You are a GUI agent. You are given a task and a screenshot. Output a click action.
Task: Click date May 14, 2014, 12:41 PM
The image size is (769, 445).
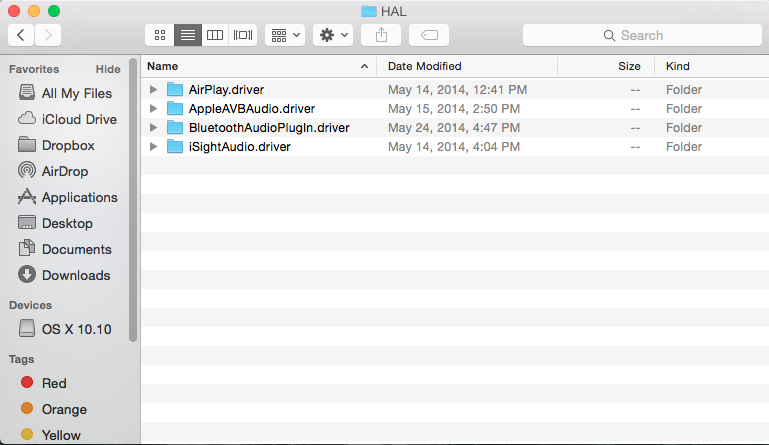click(458, 90)
